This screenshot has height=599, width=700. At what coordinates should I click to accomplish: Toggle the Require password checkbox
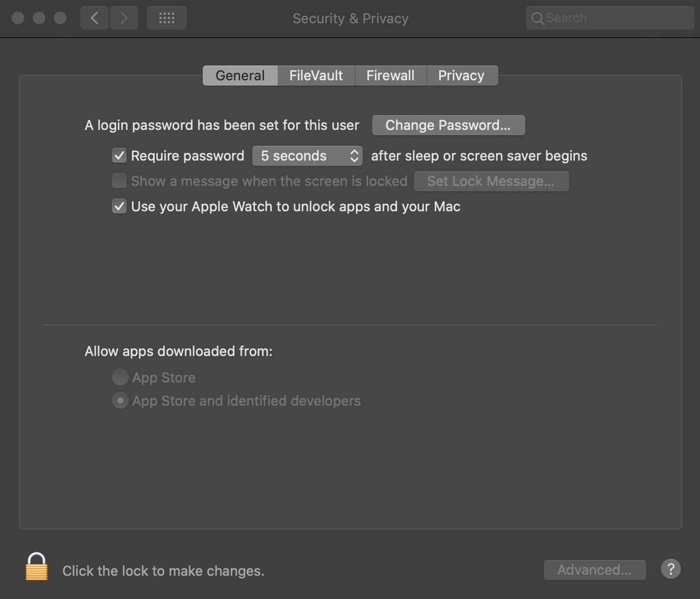coord(119,156)
